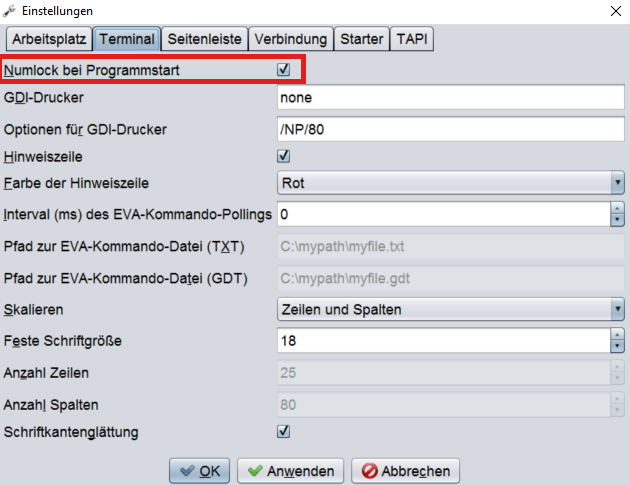This screenshot has width=630, height=485.
Task: Click the Anzahl Spalten down arrow
Action: point(617,411)
